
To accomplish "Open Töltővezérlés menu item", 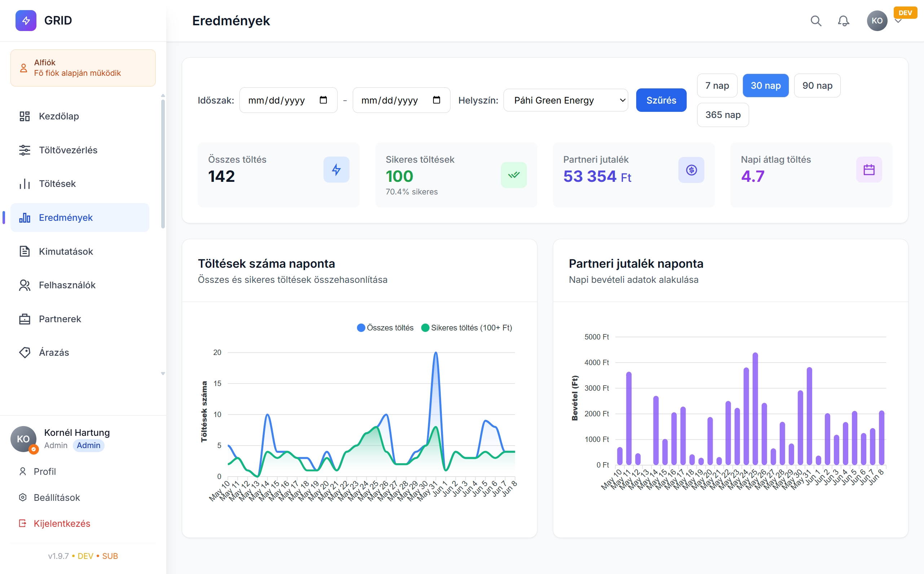I will click(x=80, y=150).
